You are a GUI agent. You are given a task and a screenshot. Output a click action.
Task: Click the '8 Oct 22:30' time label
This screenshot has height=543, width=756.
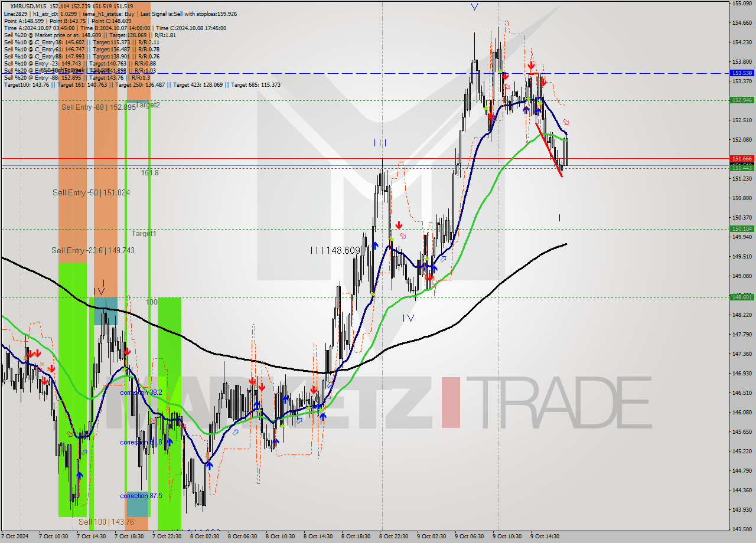[x=393, y=537]
